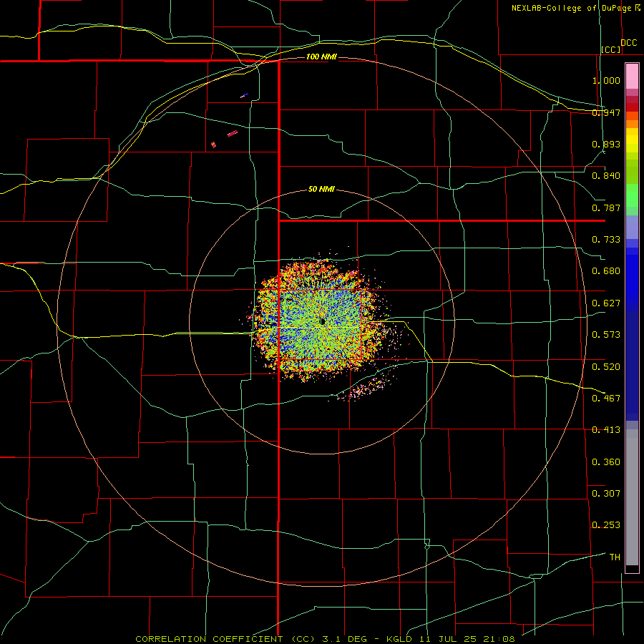Image resolution: width=644 pixels, height=644 pixels.
Task: Click the small orange echo in the northwest
Action: tap(213, 145)
